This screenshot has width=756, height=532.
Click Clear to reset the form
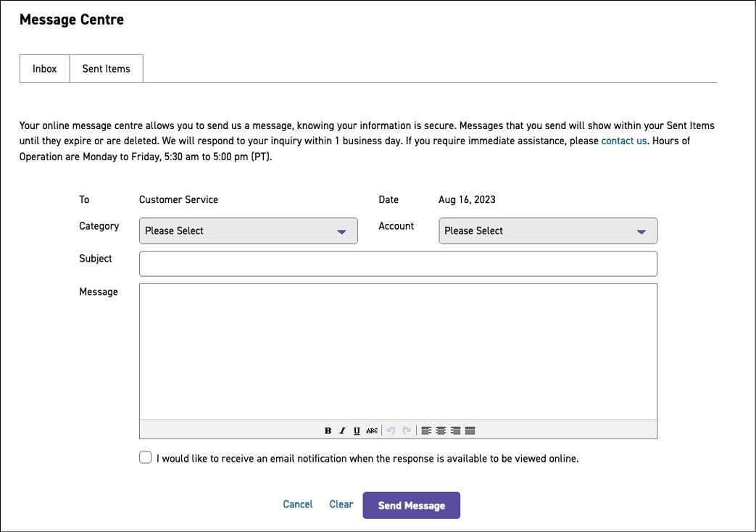click(341, 504)
